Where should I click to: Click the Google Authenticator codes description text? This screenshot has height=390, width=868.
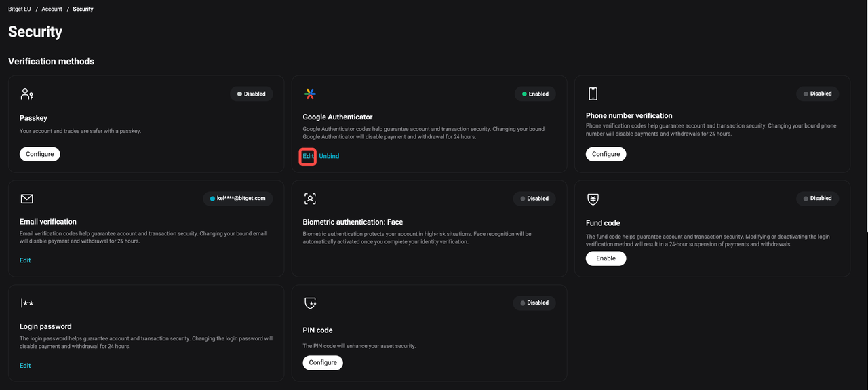coord(423,132)
